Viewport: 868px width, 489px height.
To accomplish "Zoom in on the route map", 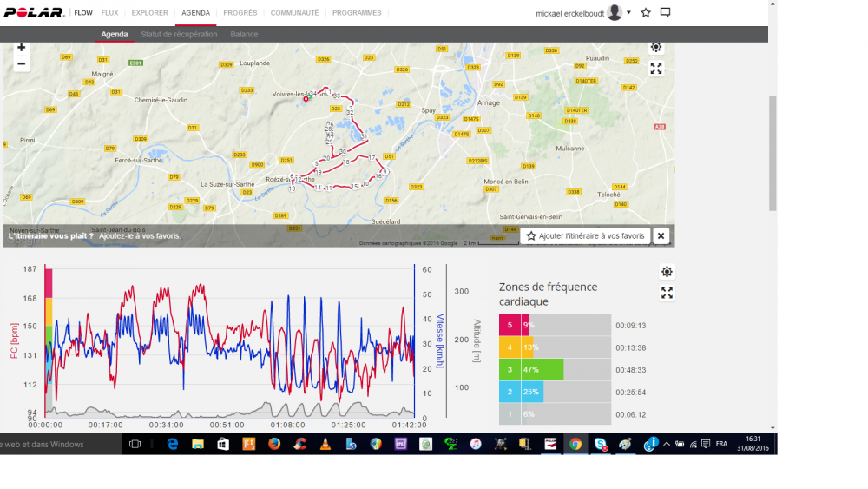I will [22, 48].
